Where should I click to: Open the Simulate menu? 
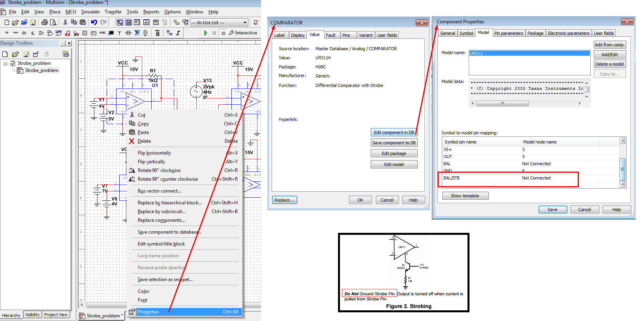(x=90, y=12)
